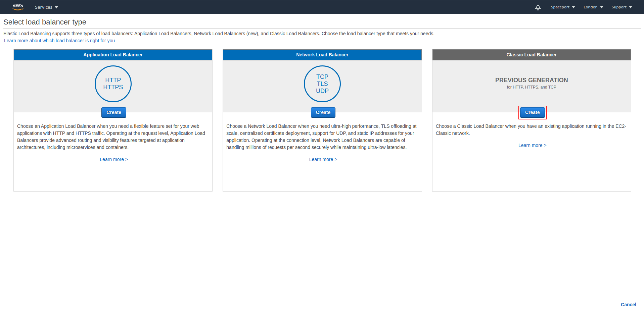
Task: Click the HTTP HTTPS circle icon
Action: coord(113,84)
